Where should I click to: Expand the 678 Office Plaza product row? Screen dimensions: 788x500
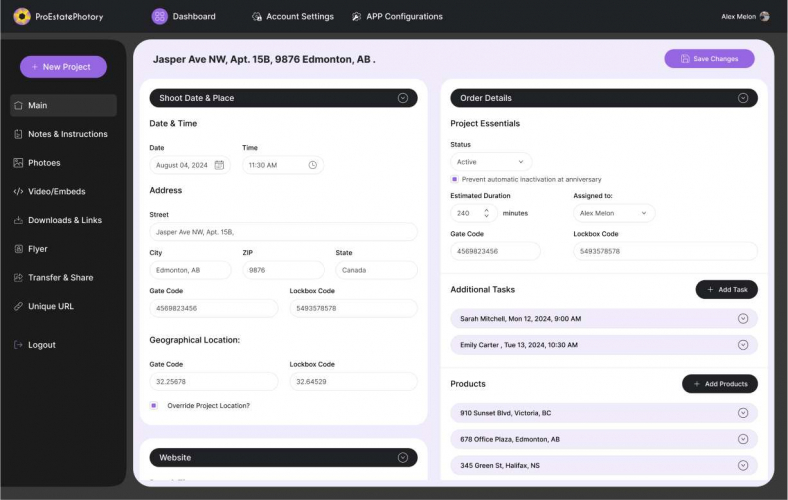[743, 439]
